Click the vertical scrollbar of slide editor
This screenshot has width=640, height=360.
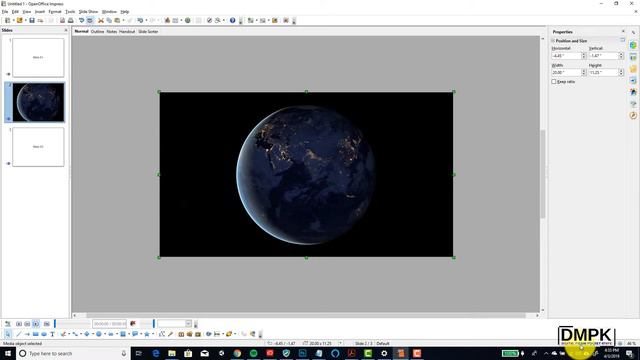[x=542, y=173]
